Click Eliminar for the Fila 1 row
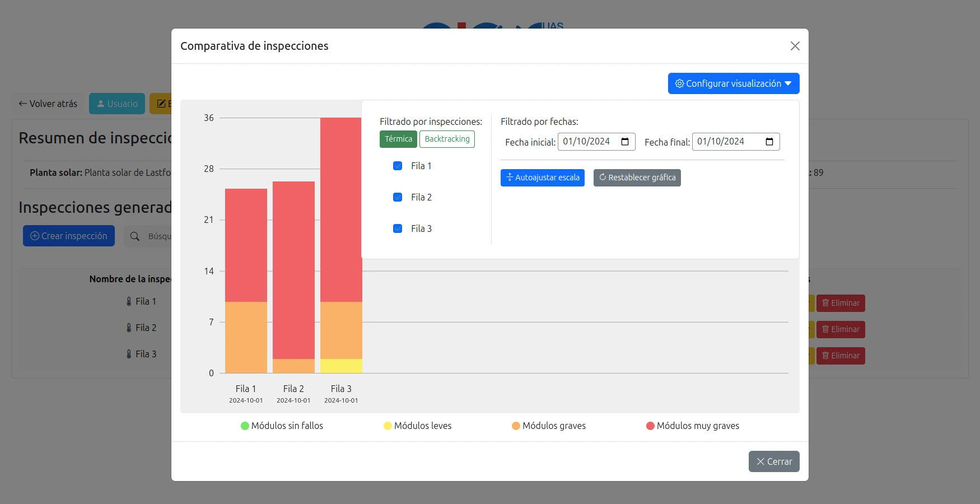 tap(841, 303)
